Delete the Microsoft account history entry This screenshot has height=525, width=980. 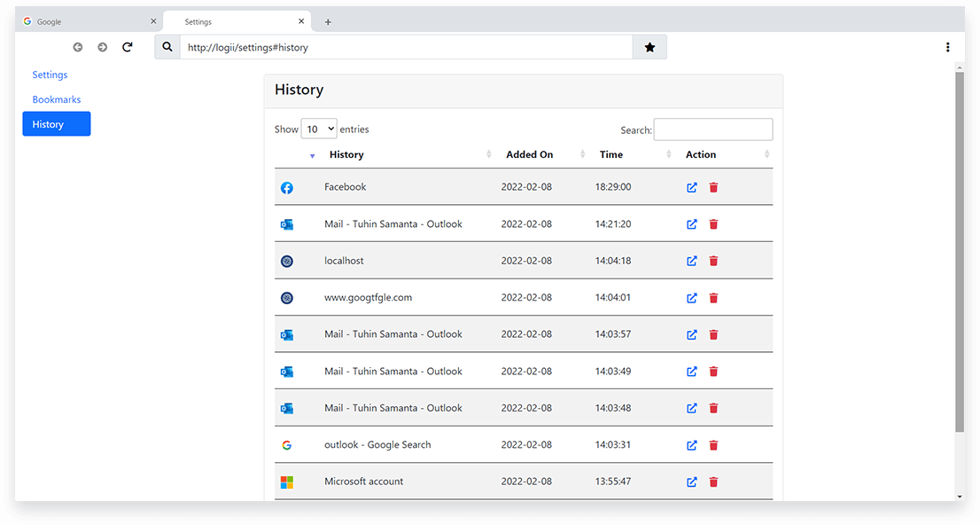tap(713, 482)
